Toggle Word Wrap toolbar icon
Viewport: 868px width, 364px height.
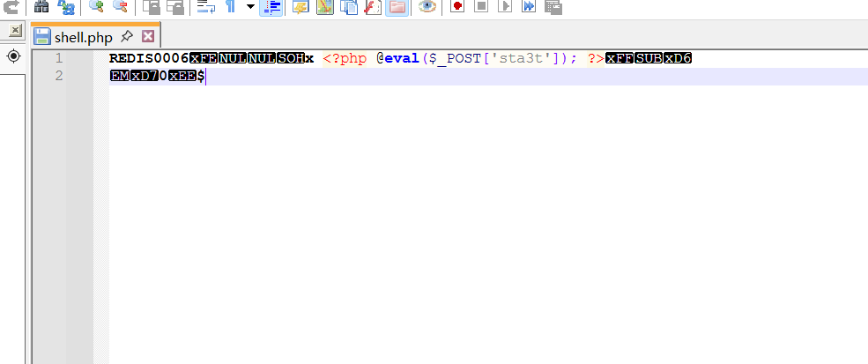pyautogui.click(x=206, y=7)
